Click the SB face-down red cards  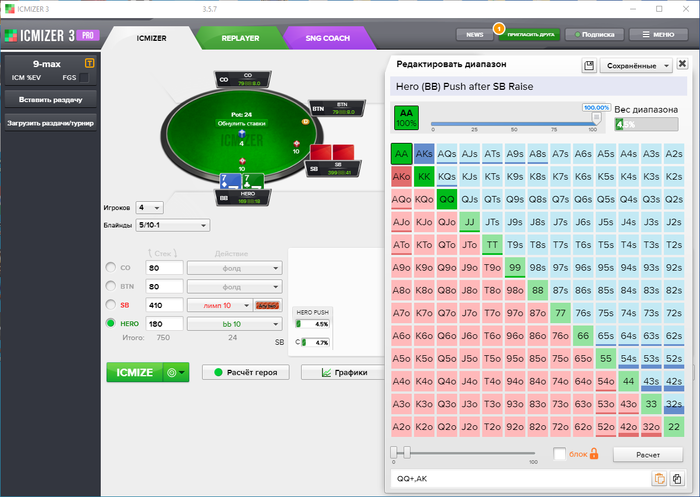(332, 152)
